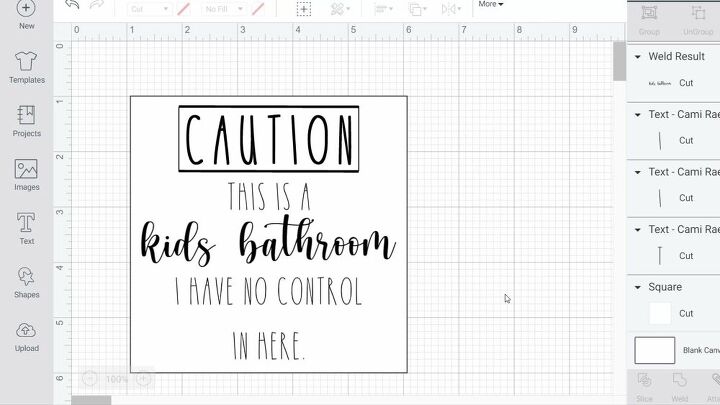The image size is (720, 405).
Task: Click the zoom in plus button
Action: click(144, 379)
